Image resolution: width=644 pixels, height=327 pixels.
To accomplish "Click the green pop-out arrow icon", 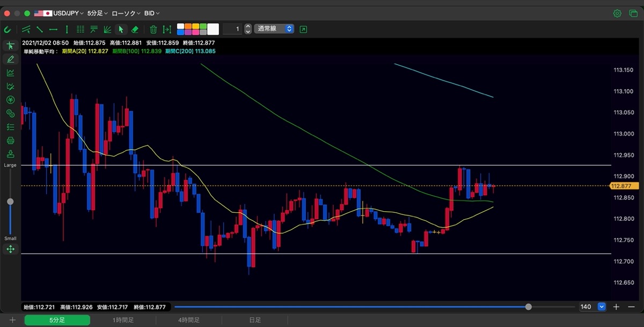I will pos(304,29).
